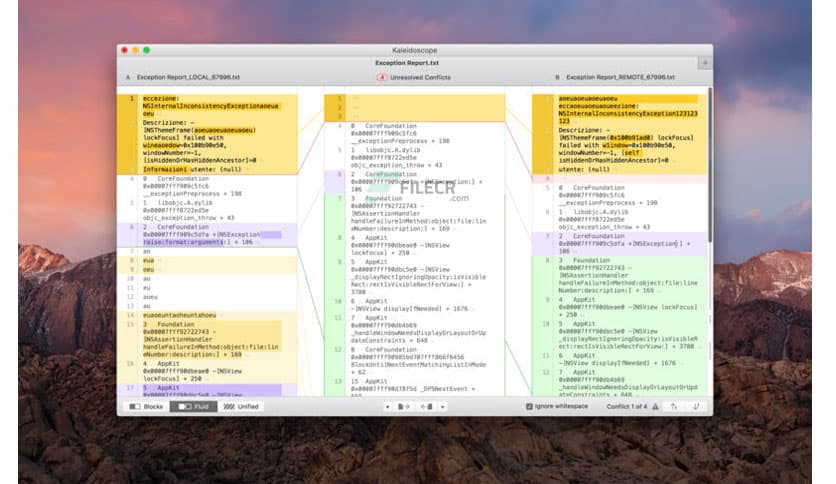Click the add new tab plus button
836x484 pixels.
[705, 63]
